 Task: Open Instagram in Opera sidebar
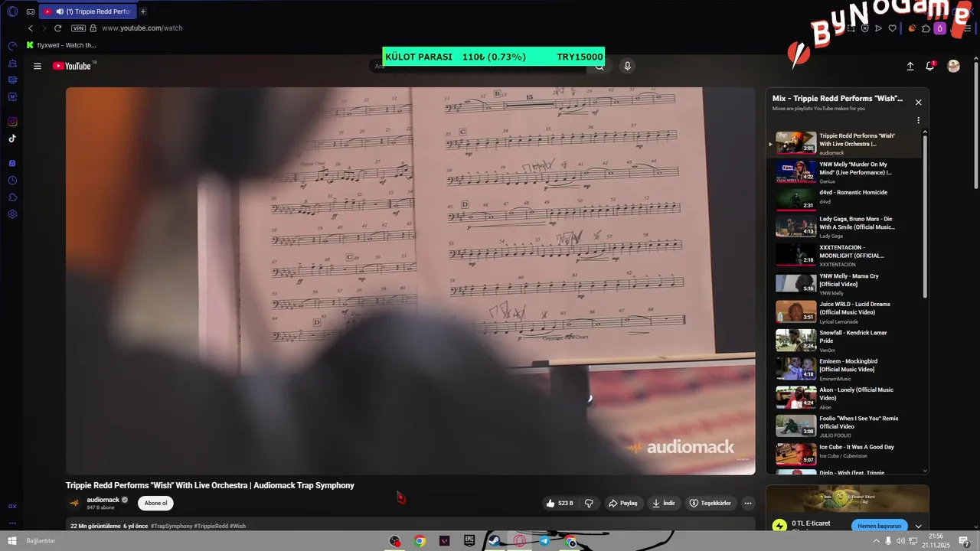point(12,122)
